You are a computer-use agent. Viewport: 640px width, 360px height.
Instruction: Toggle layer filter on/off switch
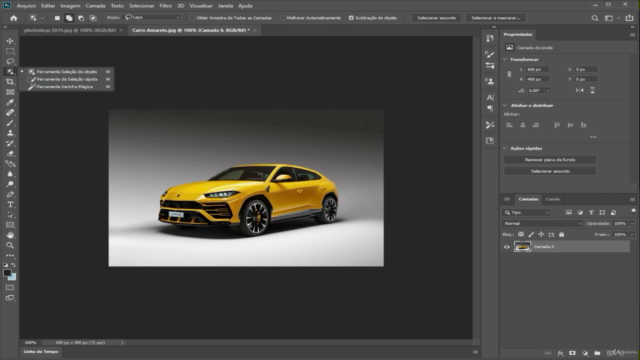point(633,212)
